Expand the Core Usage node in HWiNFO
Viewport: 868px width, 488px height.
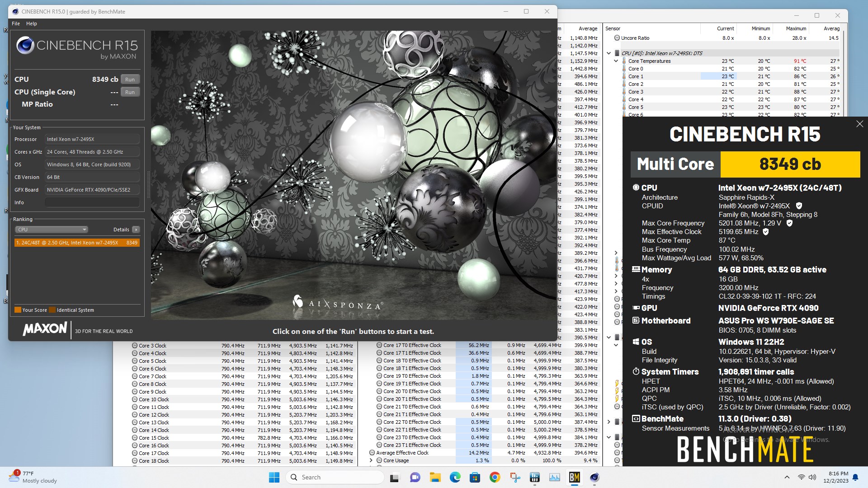pyautogui.click(x=372, y=460)
